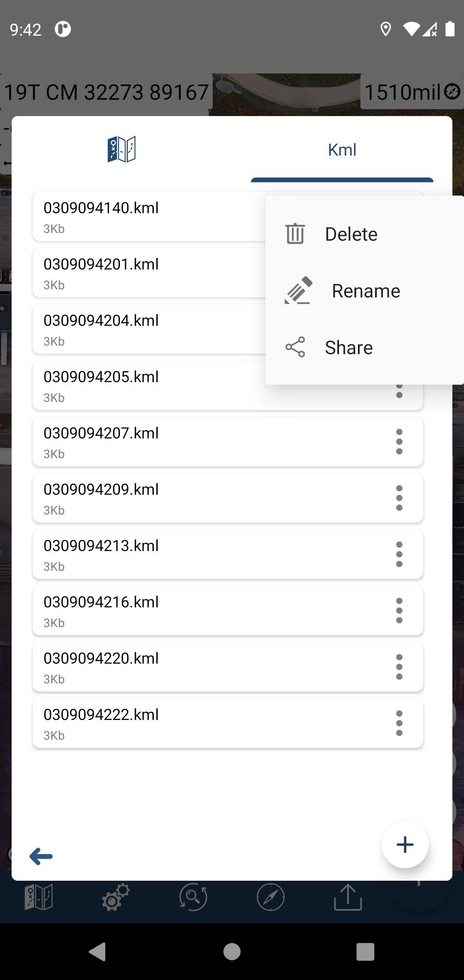Tap the share nodes icon
Screen dimensions: 464x980
click(x=295, y=347)
